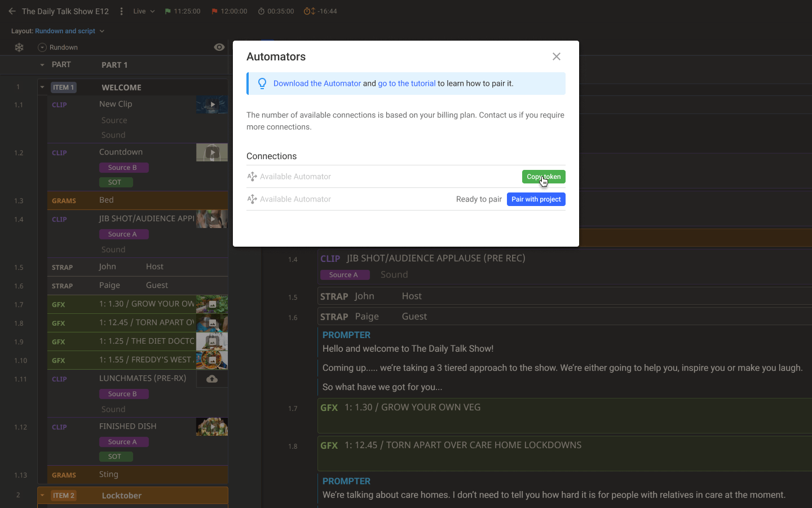812x508 pixels.
Task: Open the go to the tutorial link
Action: [407, 84]
